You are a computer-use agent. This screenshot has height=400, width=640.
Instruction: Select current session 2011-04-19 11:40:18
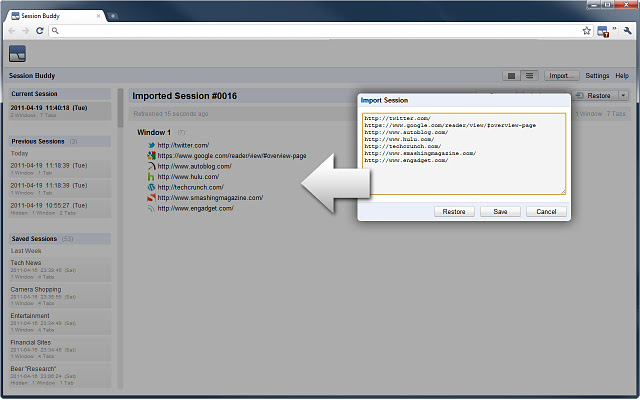pos(60,111)
